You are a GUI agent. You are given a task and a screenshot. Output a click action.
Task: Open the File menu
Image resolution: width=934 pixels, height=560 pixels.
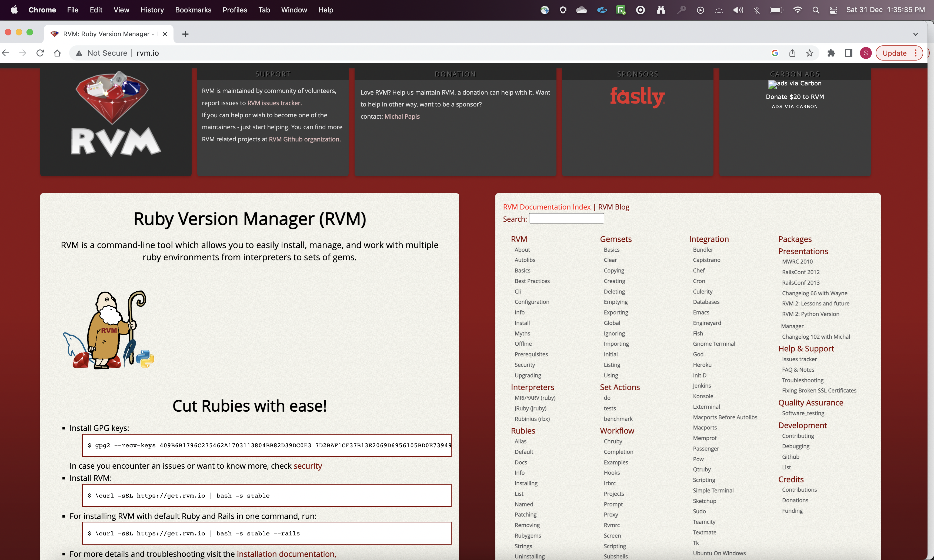point(73,10)
